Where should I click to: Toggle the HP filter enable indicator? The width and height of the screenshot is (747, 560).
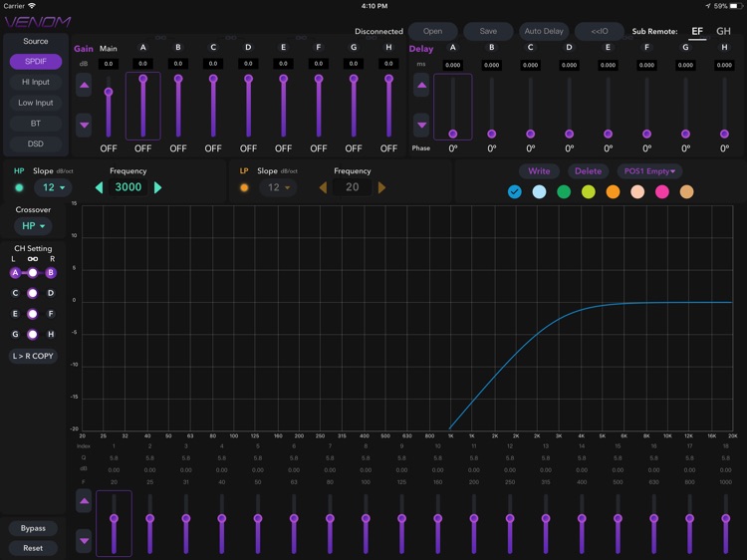pos(19,187)
